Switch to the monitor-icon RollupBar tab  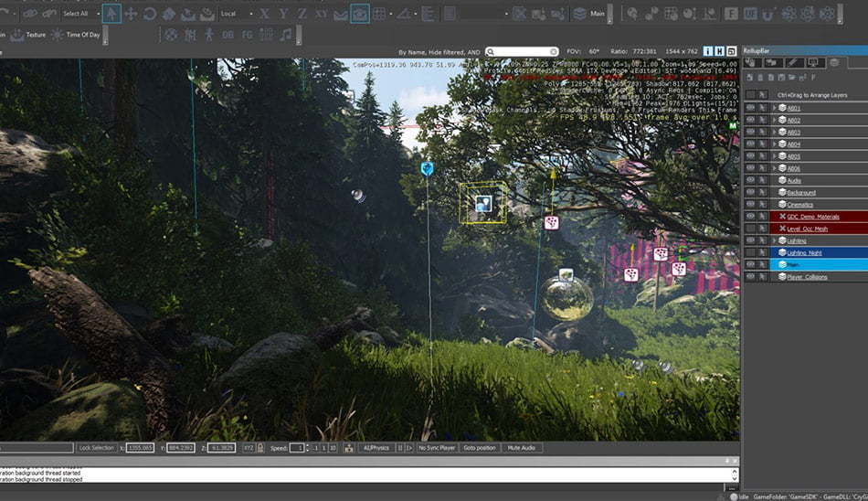click(814, 62)
